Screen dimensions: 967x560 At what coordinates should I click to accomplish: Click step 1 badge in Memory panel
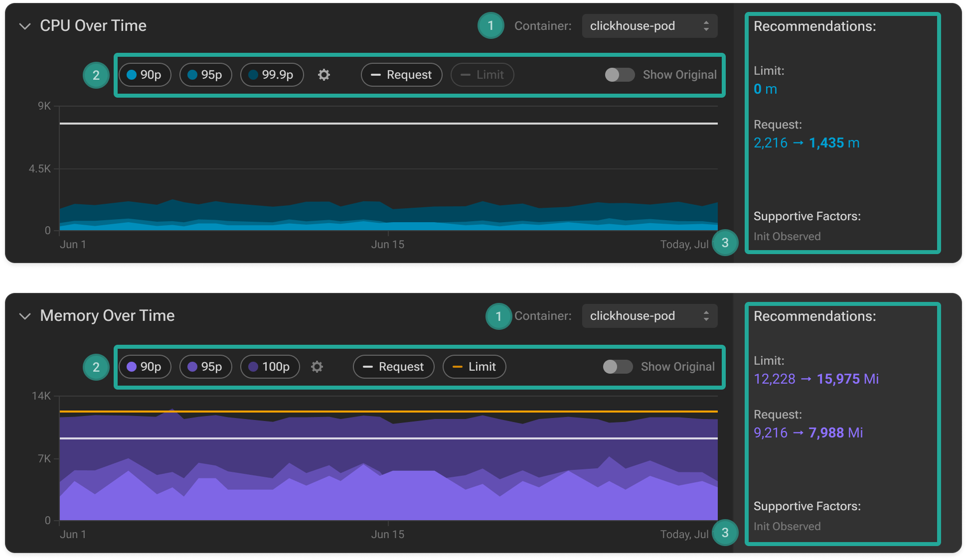pos(498,316)
